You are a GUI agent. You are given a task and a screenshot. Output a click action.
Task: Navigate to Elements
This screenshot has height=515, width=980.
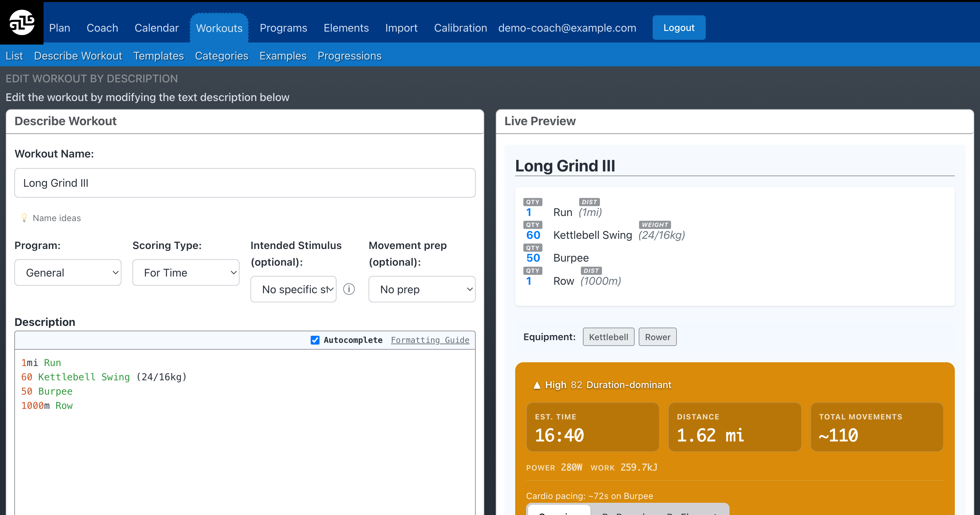coord(346,28)
